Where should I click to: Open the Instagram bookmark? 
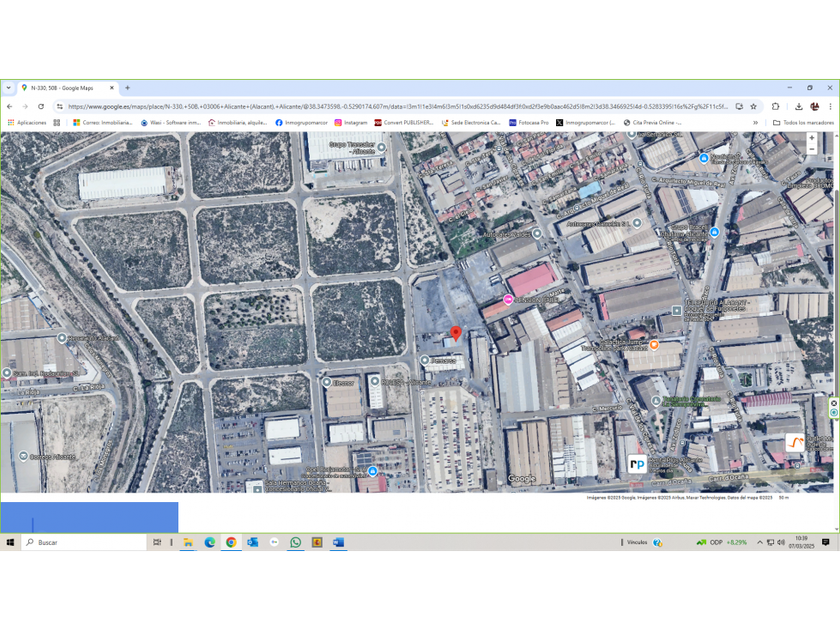coord(350,123)
